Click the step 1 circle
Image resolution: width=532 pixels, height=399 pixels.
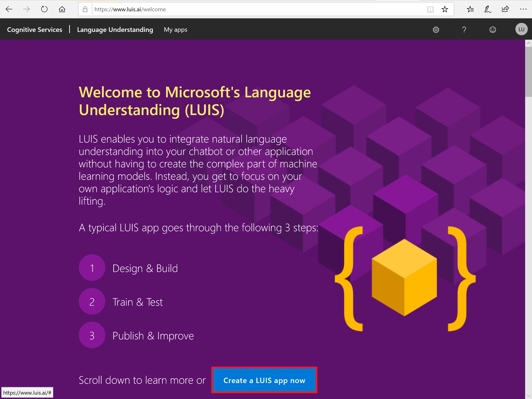coord(92,268)
